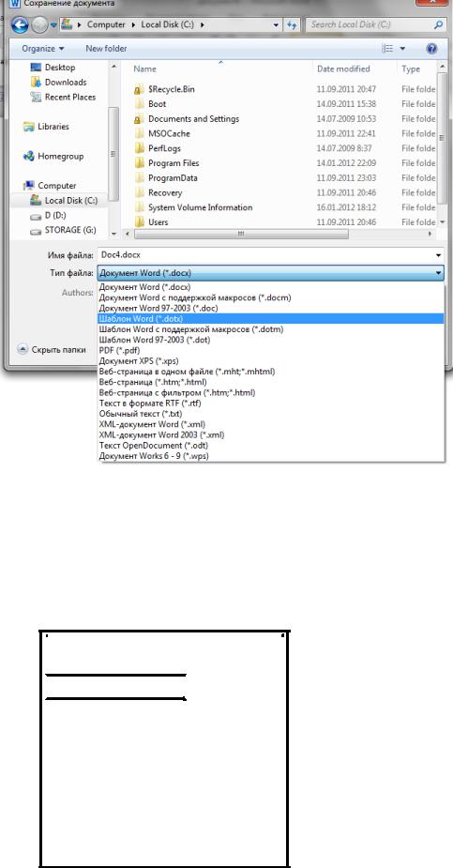Image resolution: width=453 pixels, height=868 pixels.
Task: Choose Документ Word (*.docx) from list
Action: 271,287
